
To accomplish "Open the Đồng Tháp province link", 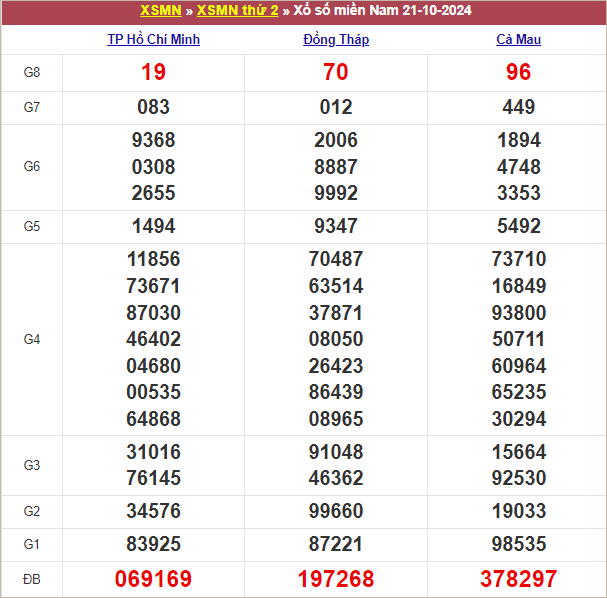I will point(336,39).
